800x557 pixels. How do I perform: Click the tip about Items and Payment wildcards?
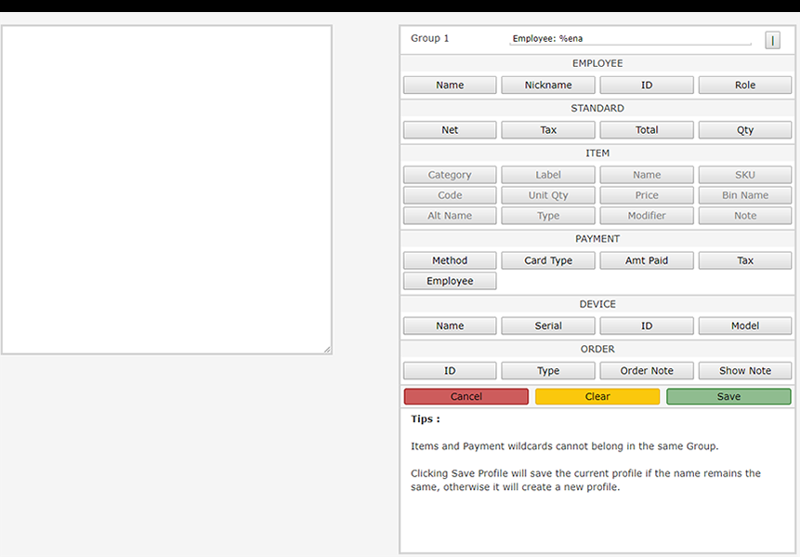564,446
